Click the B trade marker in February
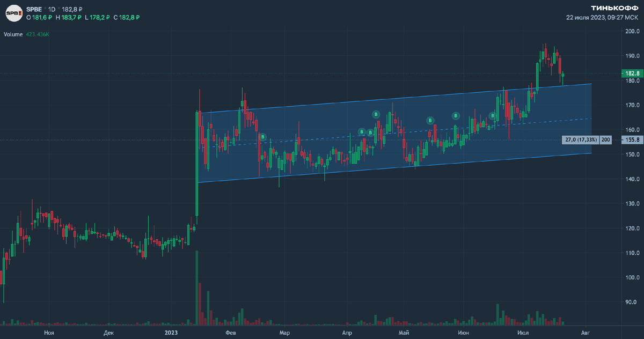644x339 pixels. (x=263, y=137)
